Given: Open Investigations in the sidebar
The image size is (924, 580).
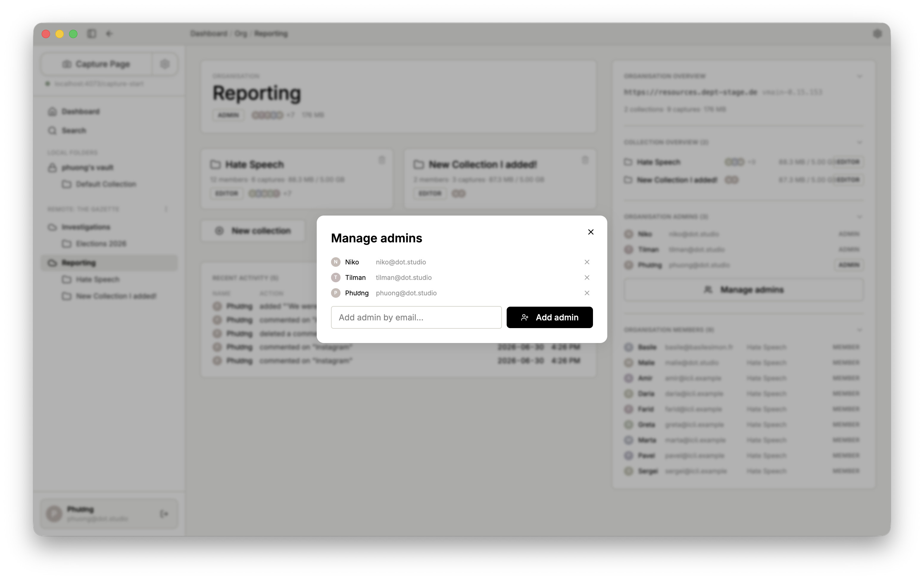Looking at the screenshot, I should (x=109, y=227).
